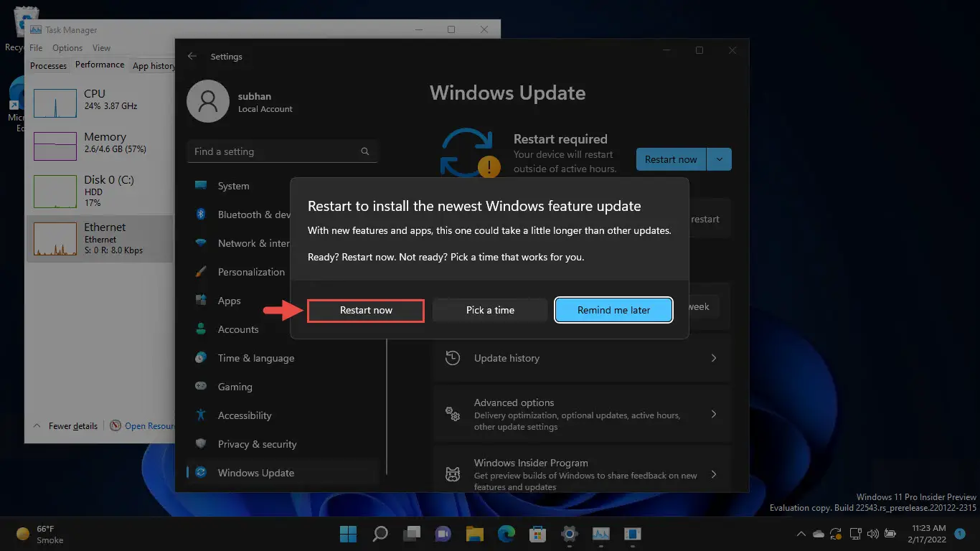980x551 pixels.
Task: Show hidden tray icons chevron
Action: click(801, 534)
